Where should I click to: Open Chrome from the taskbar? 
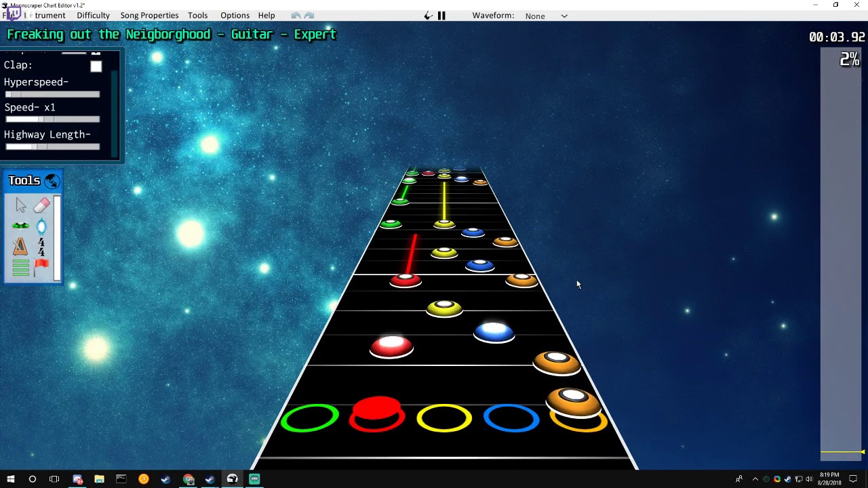[x=188, y=479]
